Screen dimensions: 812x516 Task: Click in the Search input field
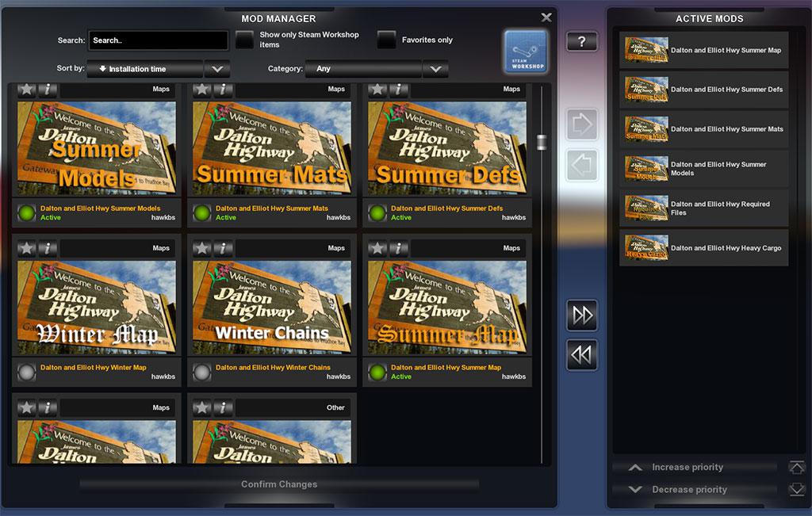[159, 40]
